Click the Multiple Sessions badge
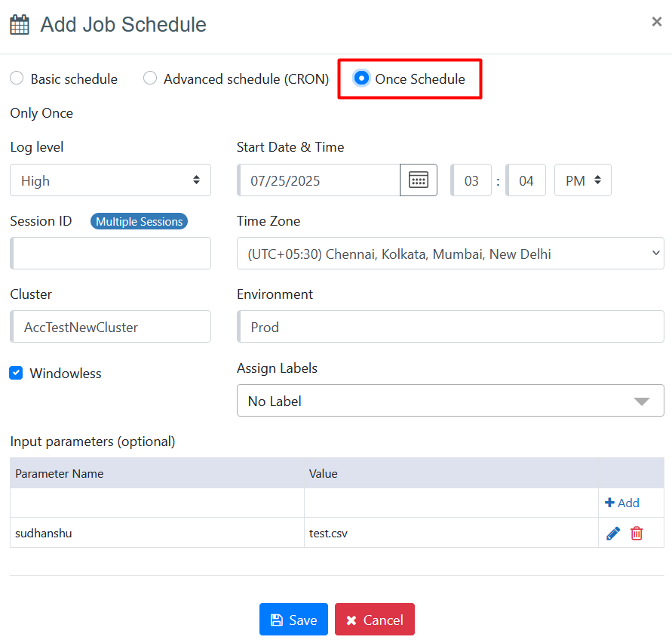The width and height of the screenshot is (672, 643). pyautogui.click(x=139, y=221)
